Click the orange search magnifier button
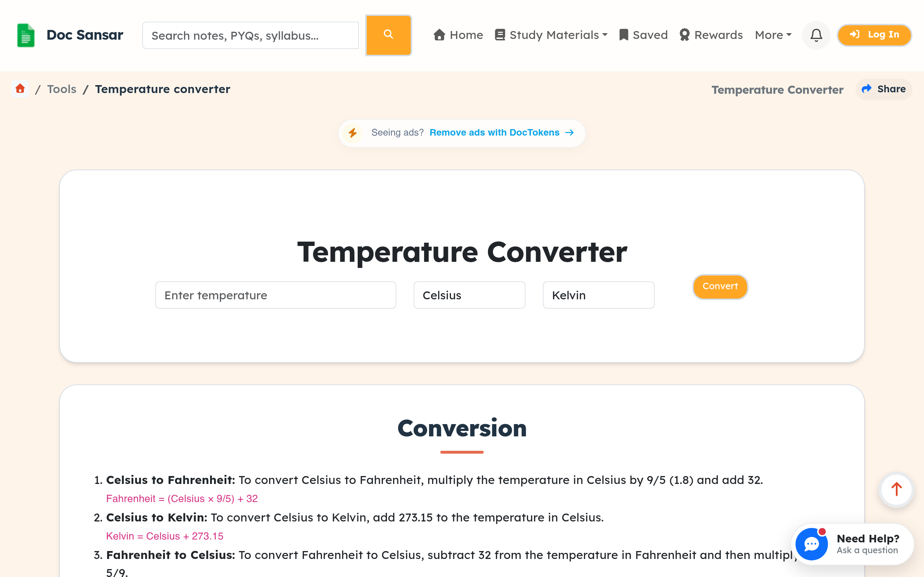 coord(388,35)
